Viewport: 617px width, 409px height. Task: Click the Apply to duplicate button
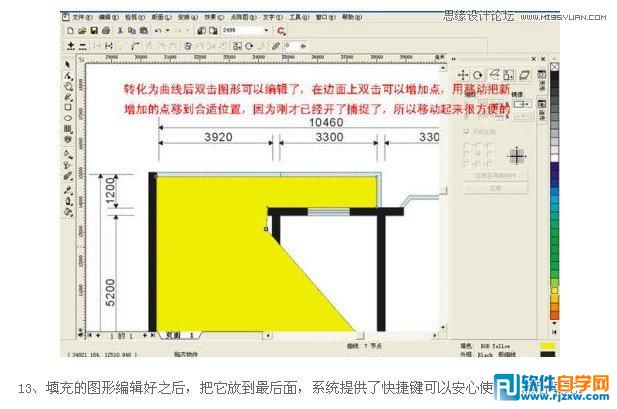click(495, 176)
